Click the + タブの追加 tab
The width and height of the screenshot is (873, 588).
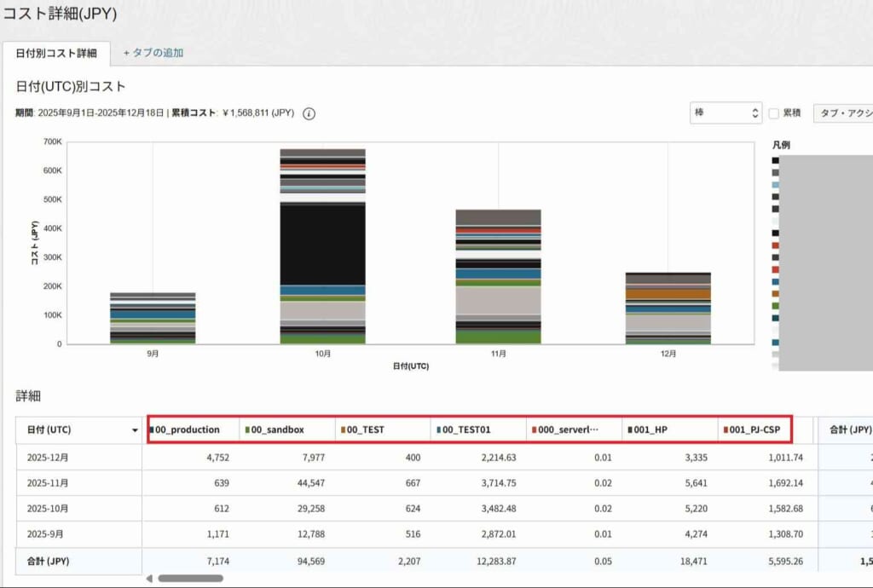point(153,53)
